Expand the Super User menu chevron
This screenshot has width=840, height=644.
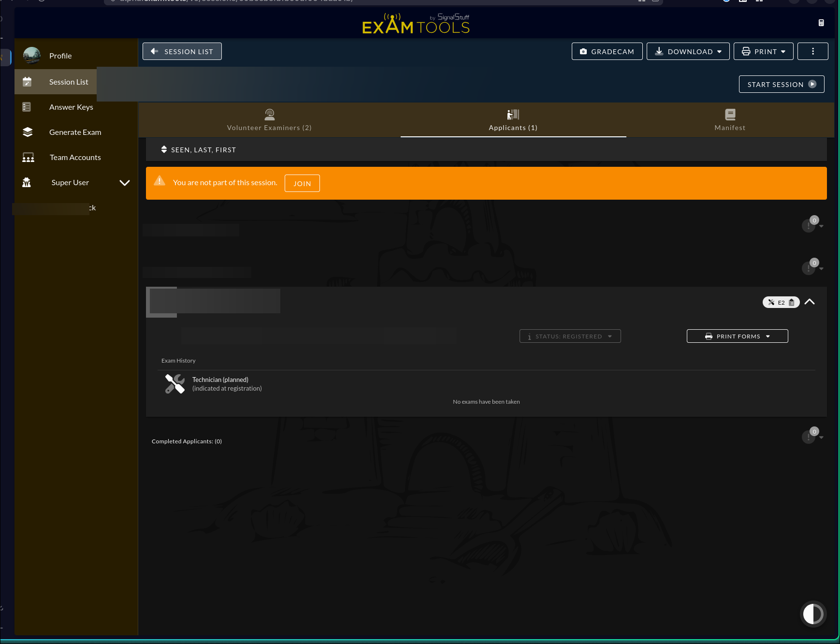125,183
